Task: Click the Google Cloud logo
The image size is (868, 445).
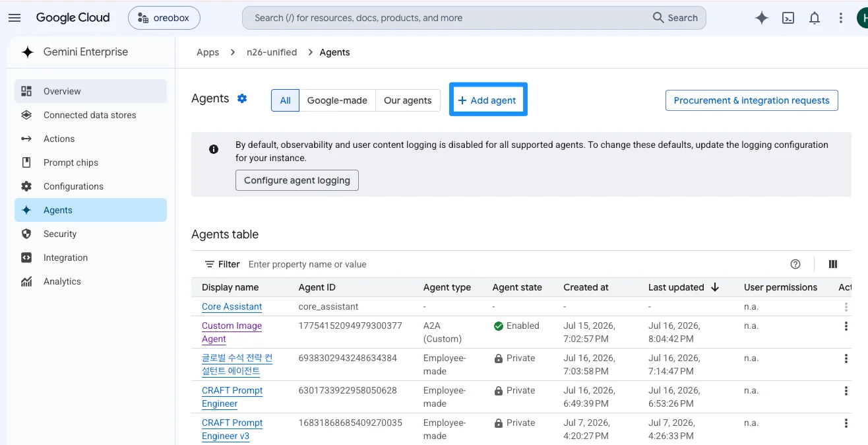Action: point(73,18)
